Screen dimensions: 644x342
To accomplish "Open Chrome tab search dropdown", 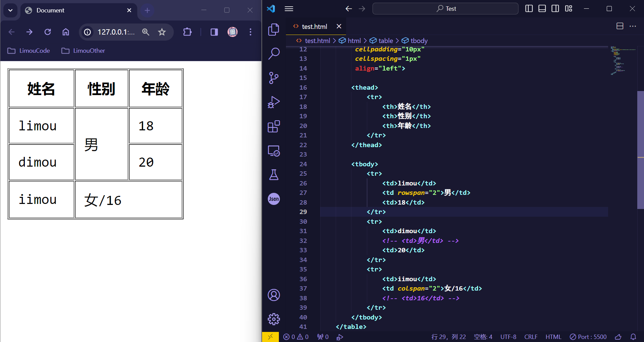I will coord(10,10).
